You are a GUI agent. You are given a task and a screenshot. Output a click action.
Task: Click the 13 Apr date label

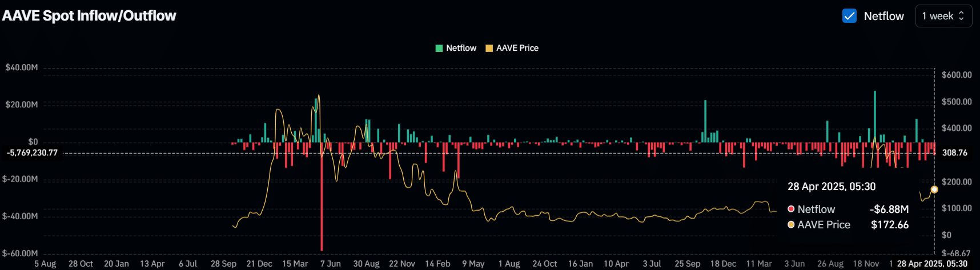pyautogui.click(x=152, y=264)
